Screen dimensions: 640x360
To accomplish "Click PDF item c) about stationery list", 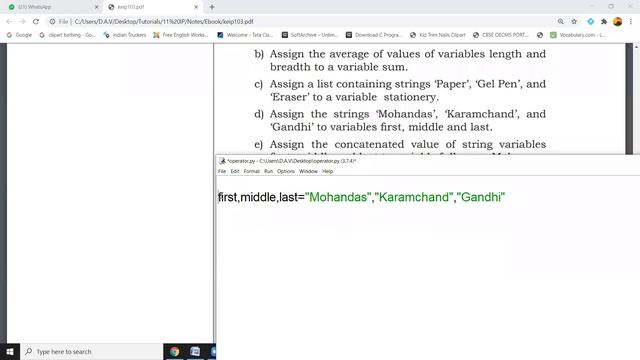I will tap(400, 91).
